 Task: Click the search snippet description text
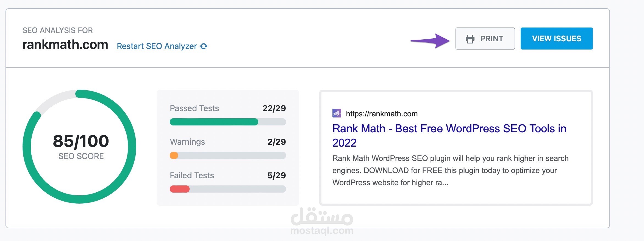450,170
